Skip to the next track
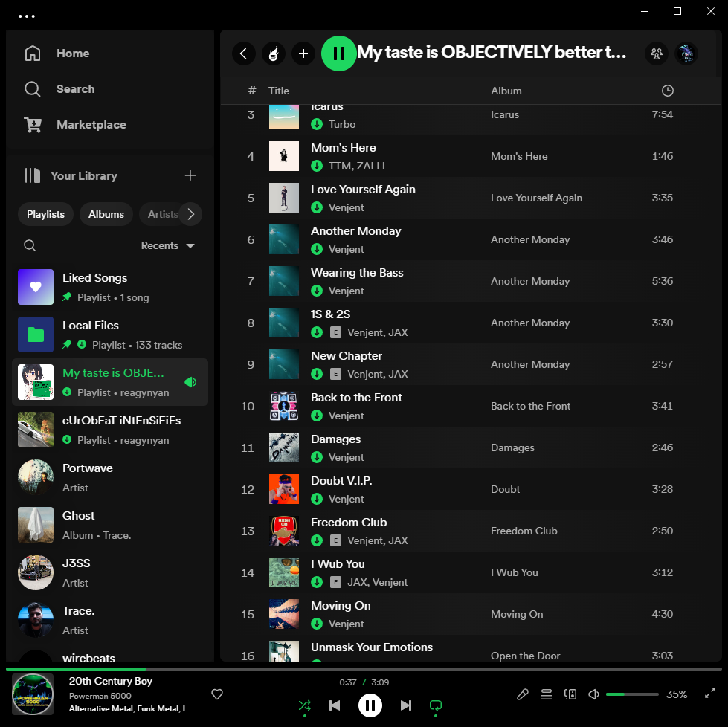This screenshot has width=728, height=727. coord(406,705)
